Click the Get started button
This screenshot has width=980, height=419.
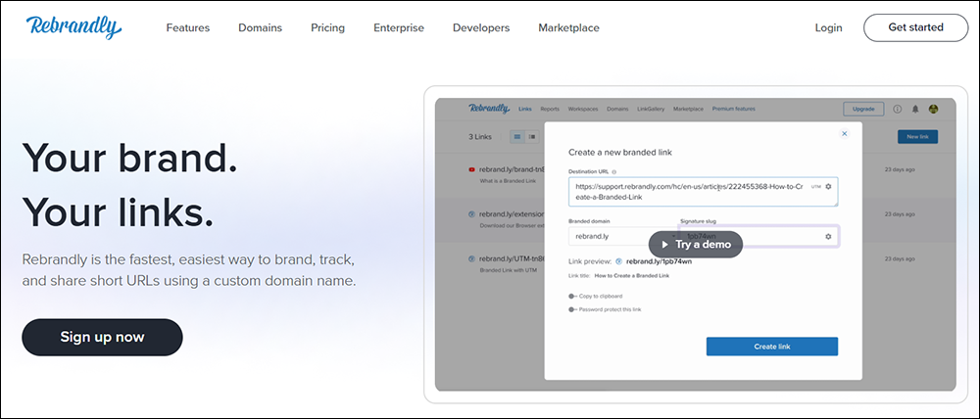click(915, 27)
